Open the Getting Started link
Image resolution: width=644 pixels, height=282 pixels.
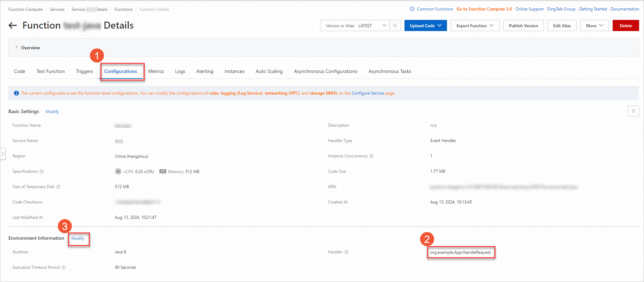tap(593, 9)
